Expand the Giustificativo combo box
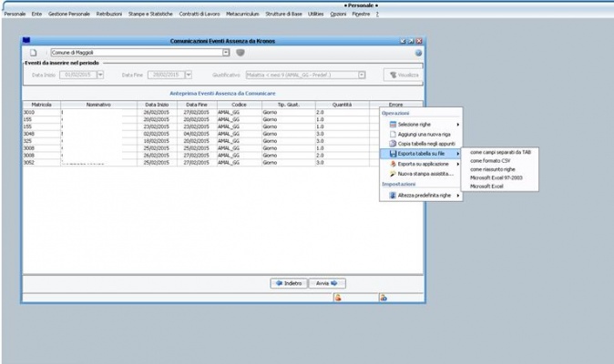614x364 pixels. [361, 75]
